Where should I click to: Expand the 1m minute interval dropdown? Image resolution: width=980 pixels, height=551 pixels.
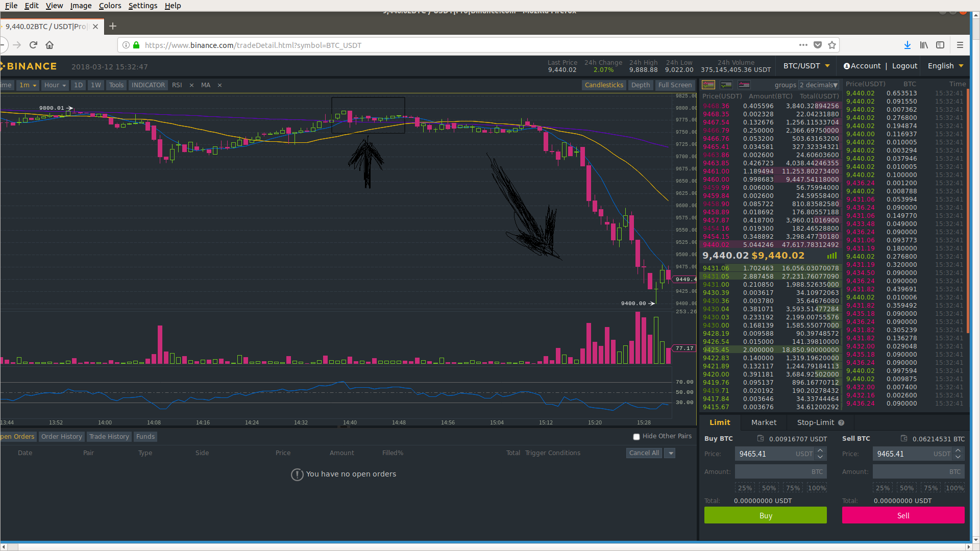28,85
